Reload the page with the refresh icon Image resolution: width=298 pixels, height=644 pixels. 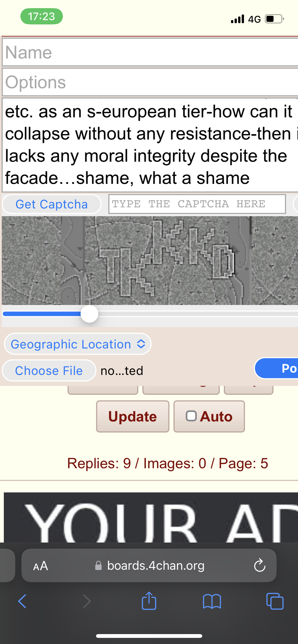click(260, 565)
